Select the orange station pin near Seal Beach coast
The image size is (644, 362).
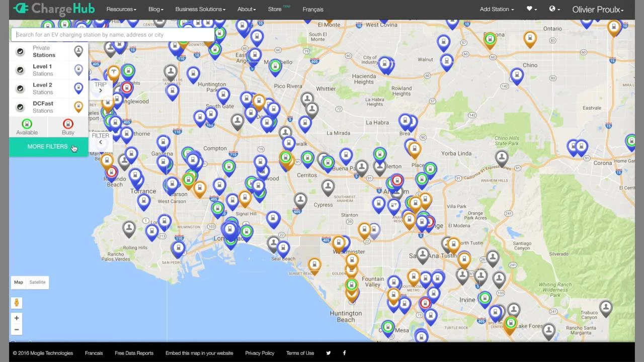pyautogui.click(x=314, y=265)
